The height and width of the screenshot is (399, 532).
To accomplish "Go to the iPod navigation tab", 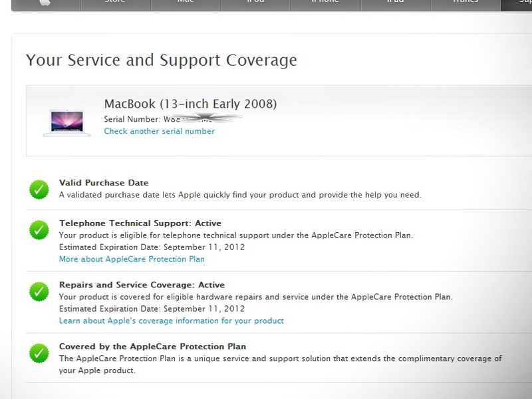I will pyautogui.click(x=255, y=3).
